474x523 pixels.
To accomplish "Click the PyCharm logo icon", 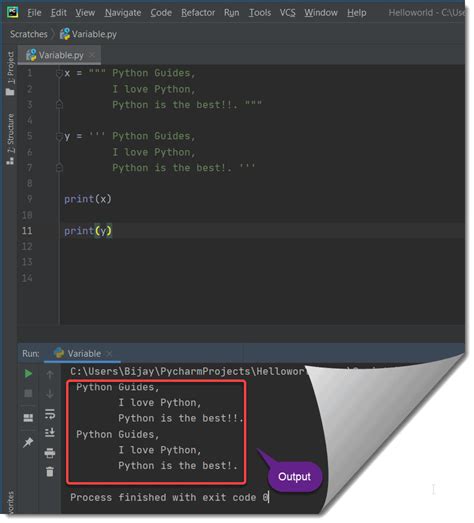I will point(13,12).
